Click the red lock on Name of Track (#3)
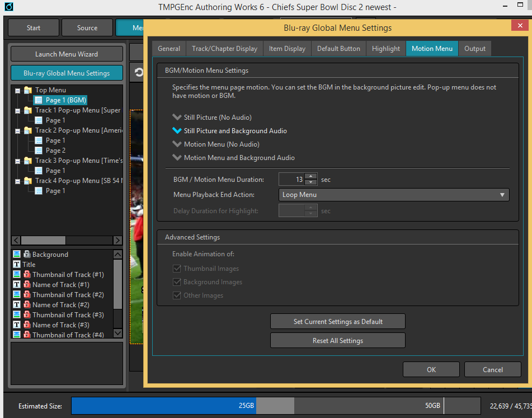 tap(27, 325)
